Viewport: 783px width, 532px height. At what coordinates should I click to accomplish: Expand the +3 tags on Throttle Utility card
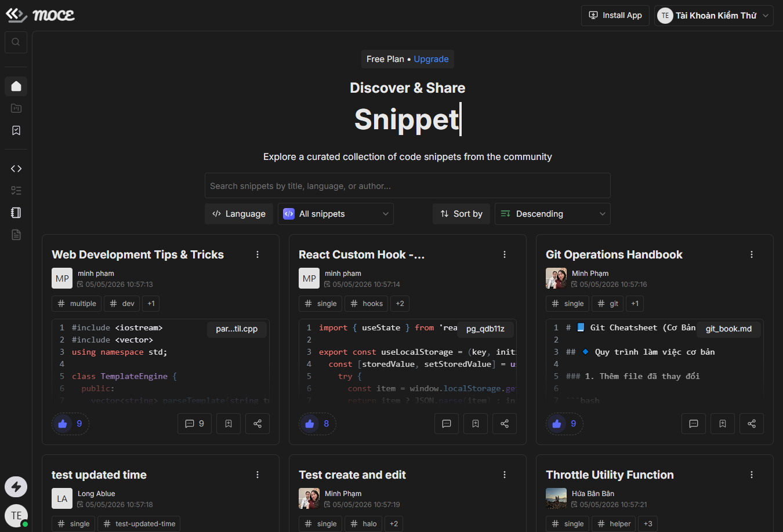click(648, 524)
